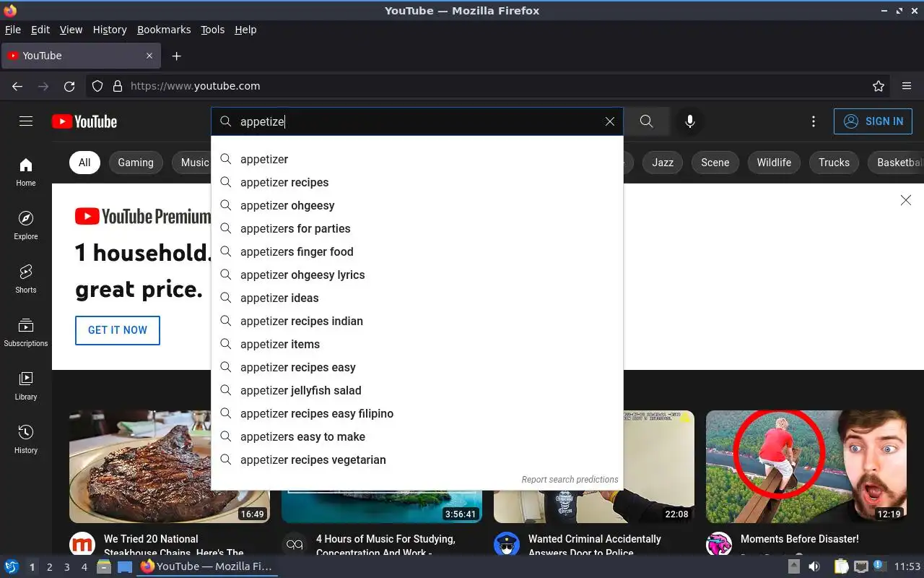Dismiss the YouTube Premium banner
The height and width of the screenshot is (578, 924).
click(906, 200)
